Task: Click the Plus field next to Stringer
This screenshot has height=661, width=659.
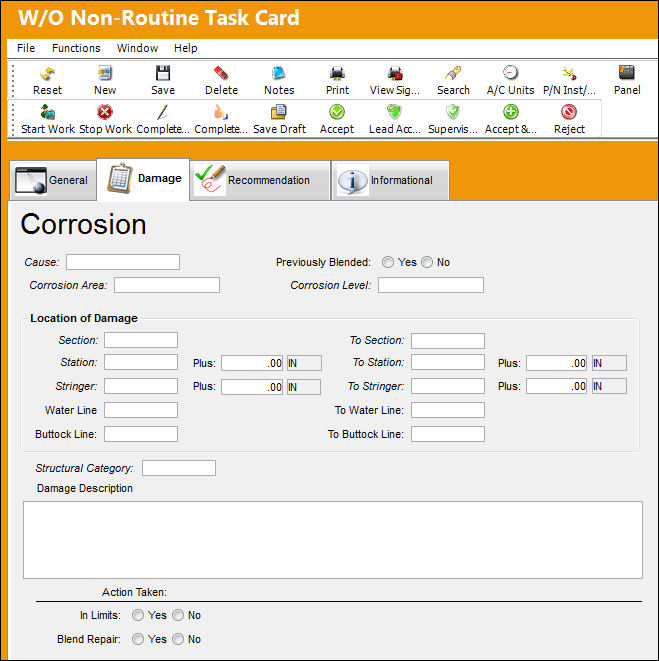Action: [252, 387]
